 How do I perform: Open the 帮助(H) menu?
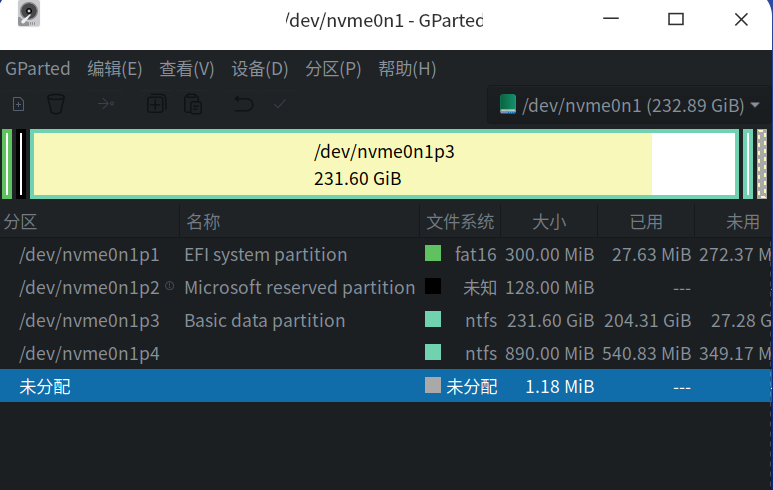[x=407, y=69]
